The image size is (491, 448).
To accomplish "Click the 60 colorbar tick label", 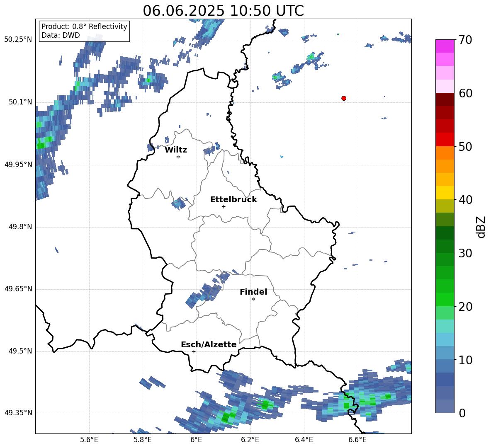I will (x=465, y=93).
